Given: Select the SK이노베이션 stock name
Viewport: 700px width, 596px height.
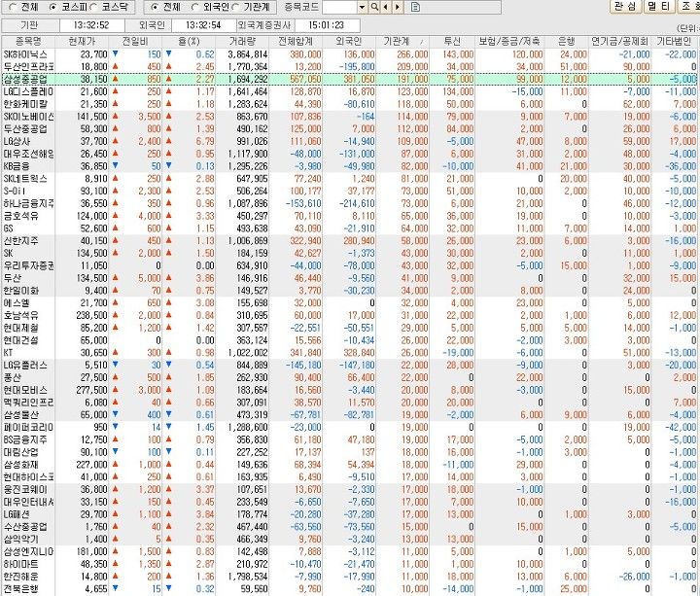Looking at the screenshot, I should pos(28,117).
